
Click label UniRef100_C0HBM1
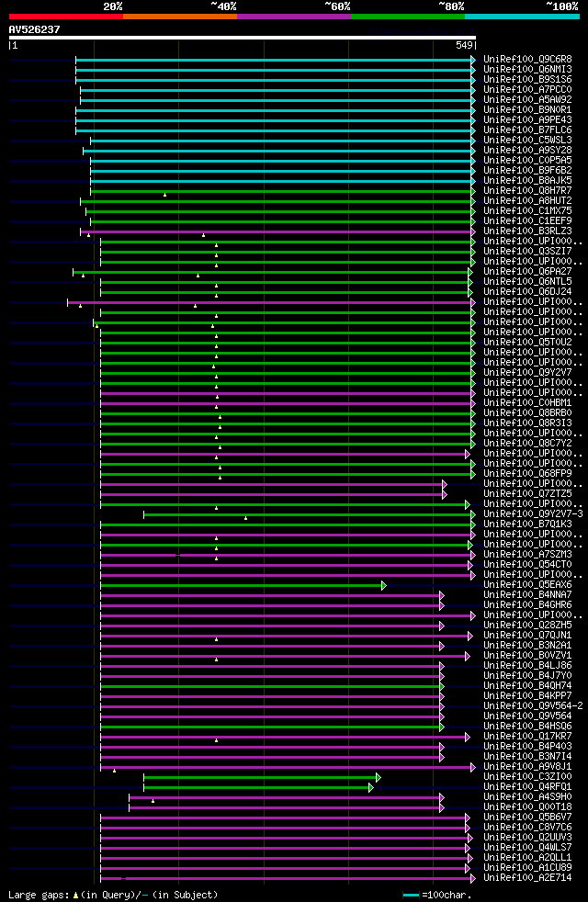(x=527, y=403)
